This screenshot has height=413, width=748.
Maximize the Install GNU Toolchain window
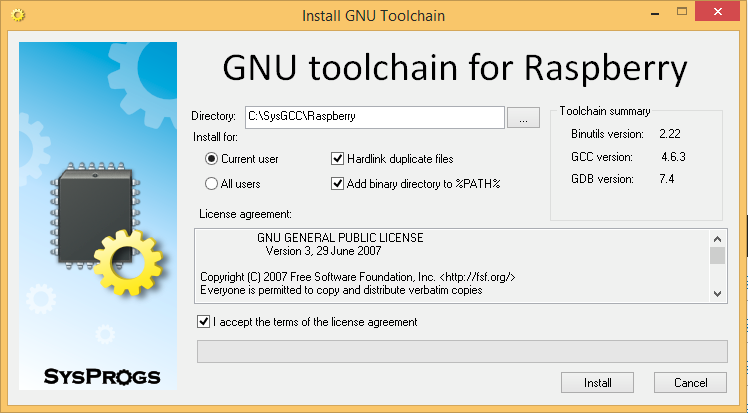pos(682,12)
